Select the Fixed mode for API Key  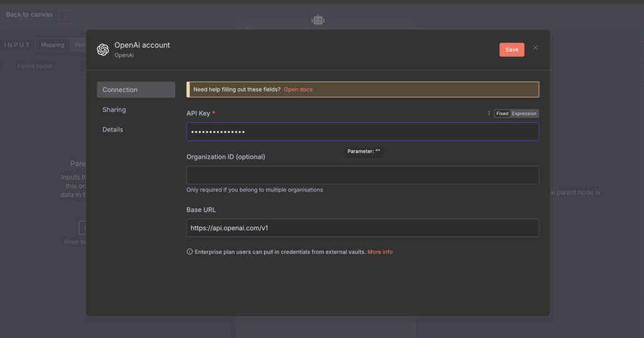502,113
